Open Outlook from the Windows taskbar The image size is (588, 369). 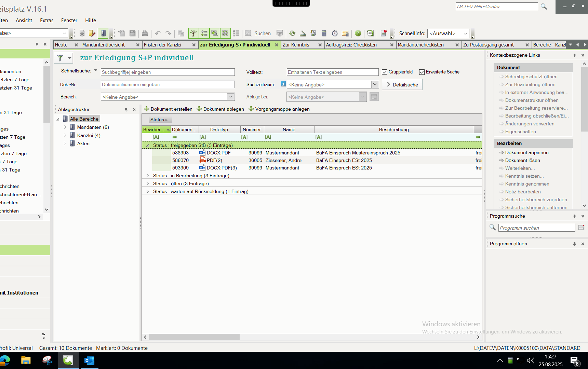coord(89,360)
